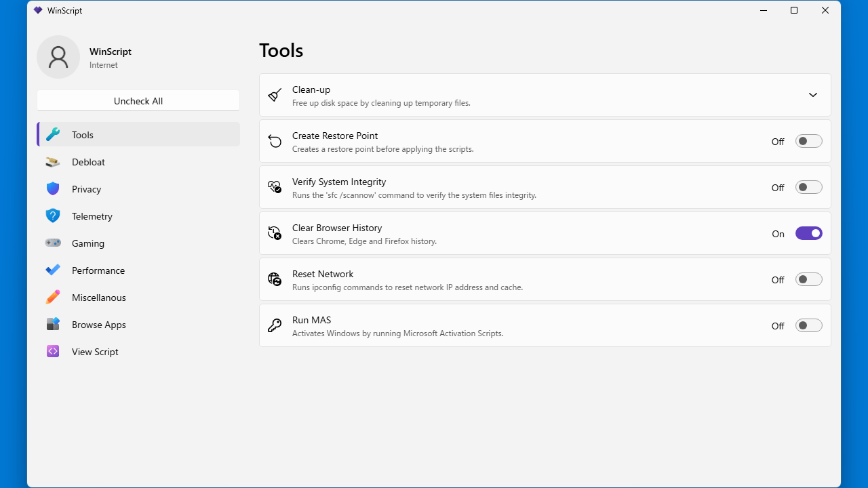Click the Run MAS key icon

click(x=275, y=325)
